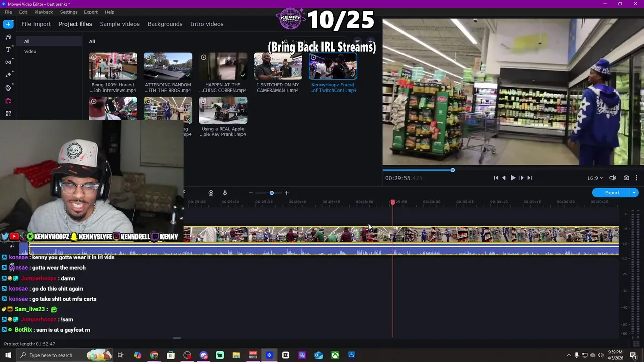Image resolution: width=644 pixels, height=362 pixels.
Task: Expand the Export button dropdown arrow
Action: point(634,193)
